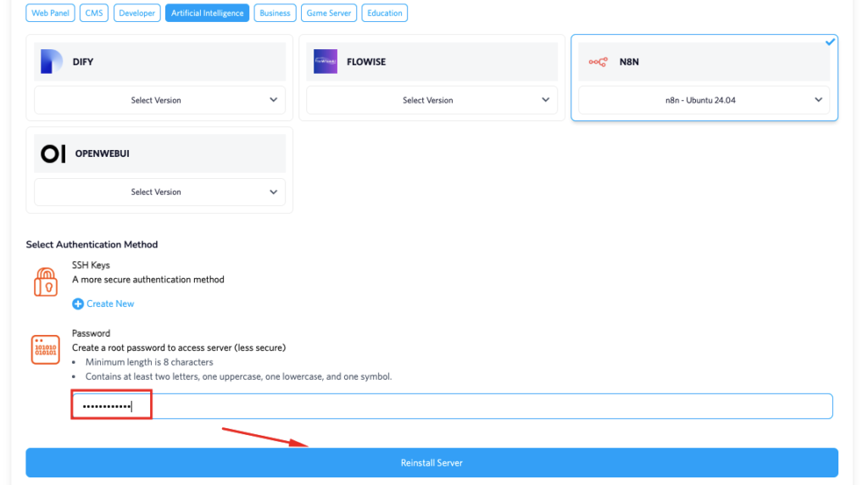Screen dimensions: 868x485
Task: Click 'Create a root password to access server' text
Action: (179, 348)
